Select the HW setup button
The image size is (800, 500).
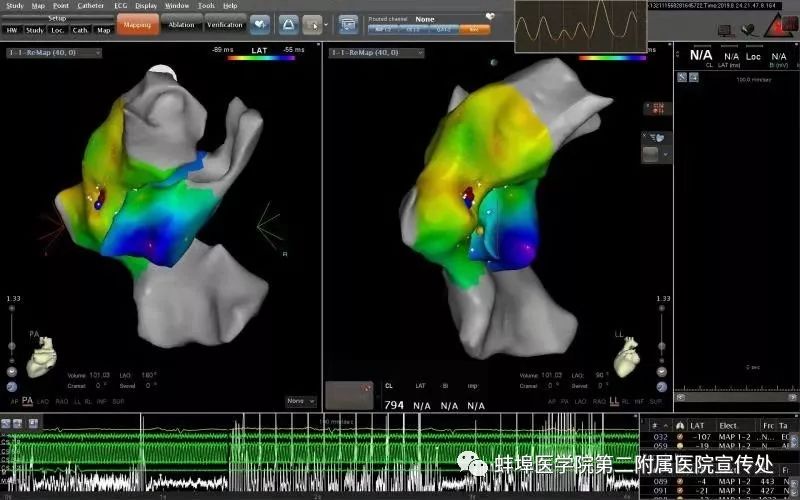(12, 30)
